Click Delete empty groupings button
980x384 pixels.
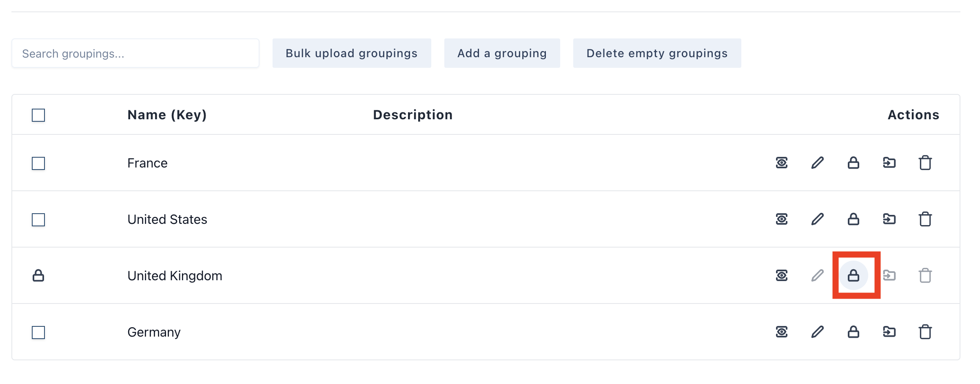point(657,53)
